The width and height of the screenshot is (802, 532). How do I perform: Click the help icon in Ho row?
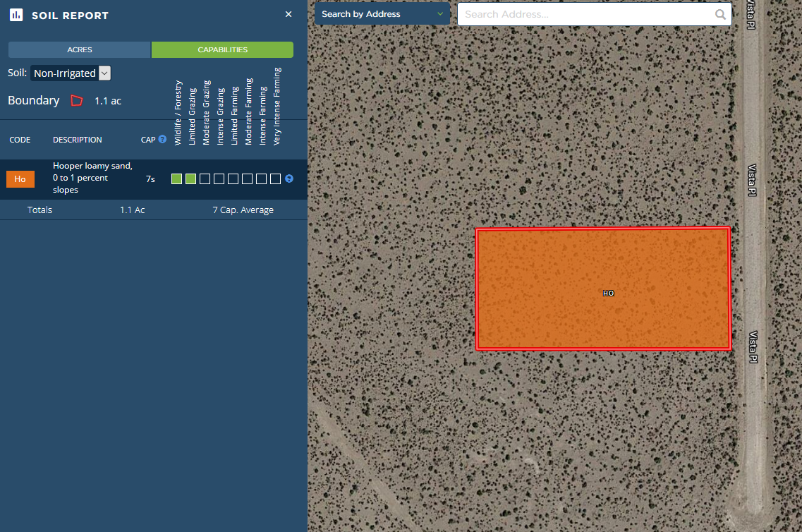[289, 179]
